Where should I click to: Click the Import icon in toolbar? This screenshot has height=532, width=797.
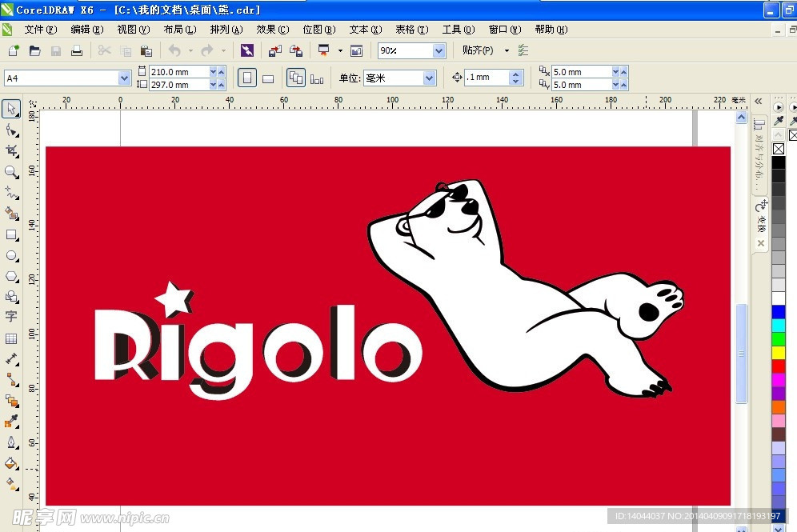(x=274, y=50)
